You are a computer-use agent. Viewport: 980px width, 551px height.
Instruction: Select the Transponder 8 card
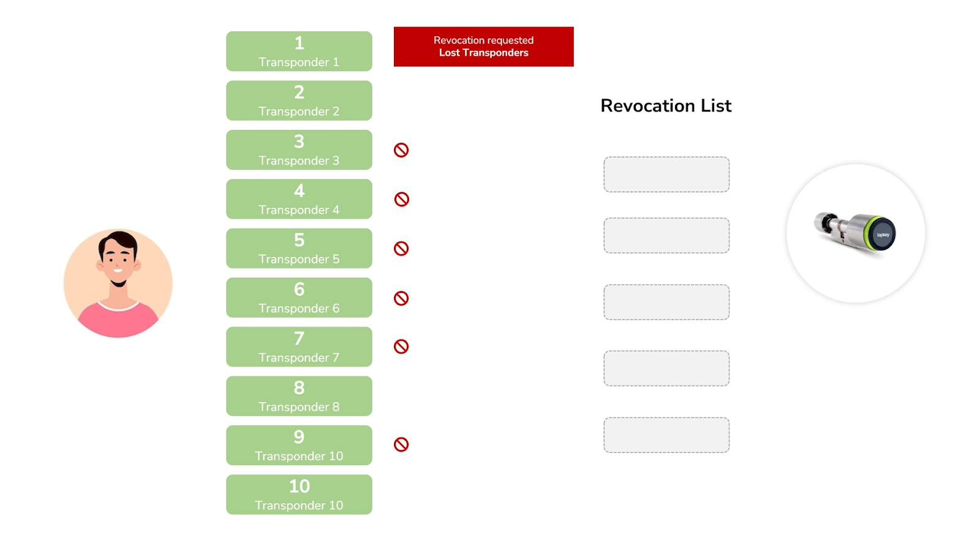(x=299, y=396)
